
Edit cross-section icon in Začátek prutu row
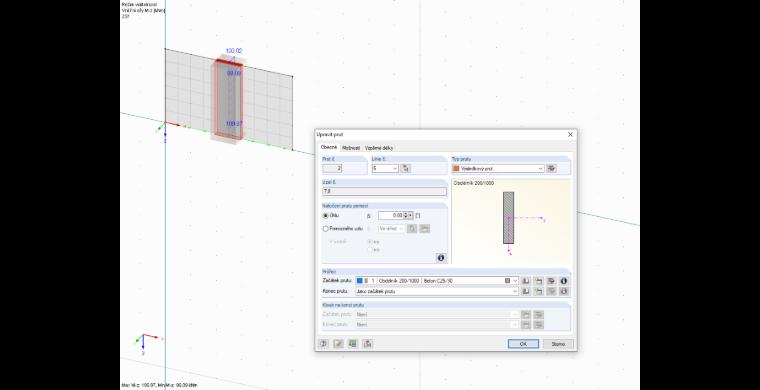(x=551, y=281)
